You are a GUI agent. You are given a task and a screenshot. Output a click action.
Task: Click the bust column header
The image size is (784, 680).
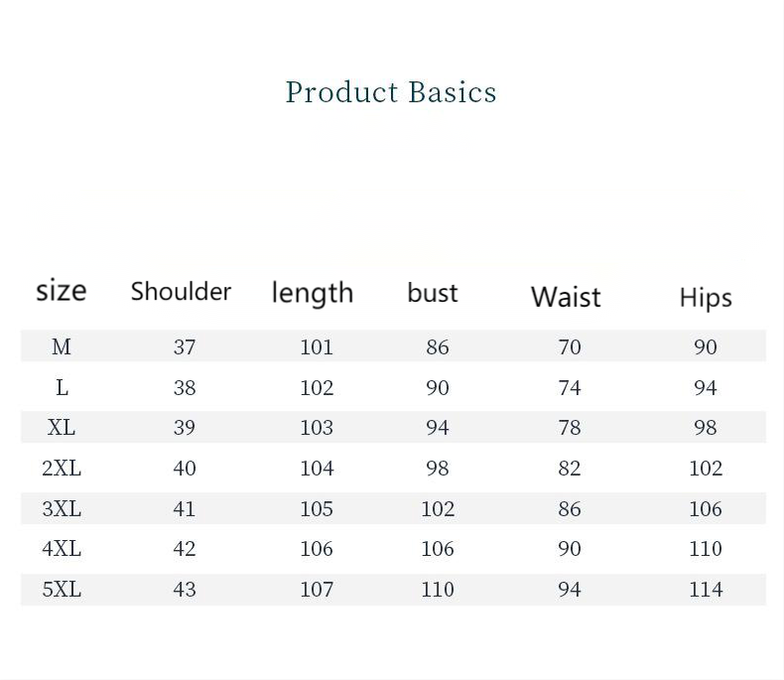tap(433, 294)
